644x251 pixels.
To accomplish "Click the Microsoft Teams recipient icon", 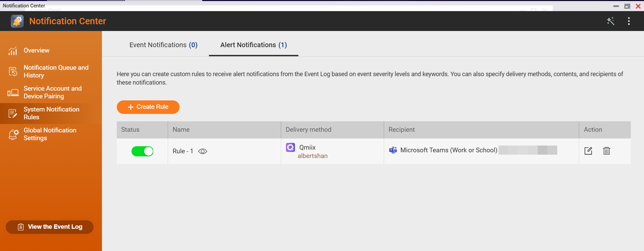I will pyautogui.click(x=393, y=150).
